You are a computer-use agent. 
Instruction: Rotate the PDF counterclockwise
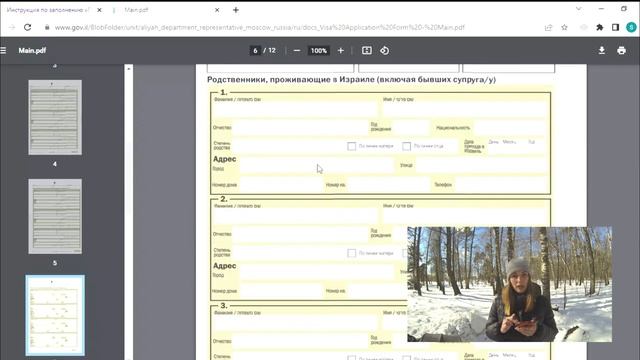click(384, 51)
